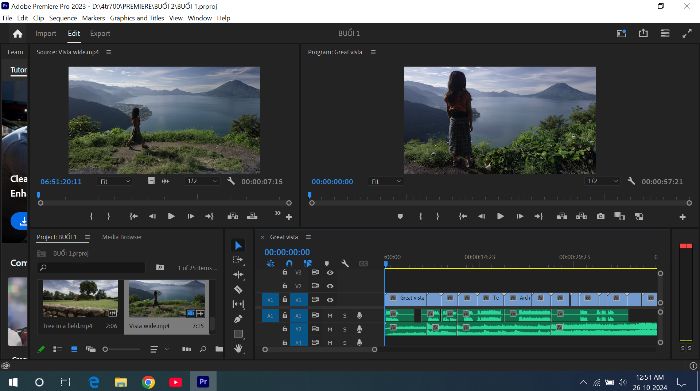Click Extract button in Program monitor
Image resolution: width=700 pixels, height=391 pixels.
(581, 216)
